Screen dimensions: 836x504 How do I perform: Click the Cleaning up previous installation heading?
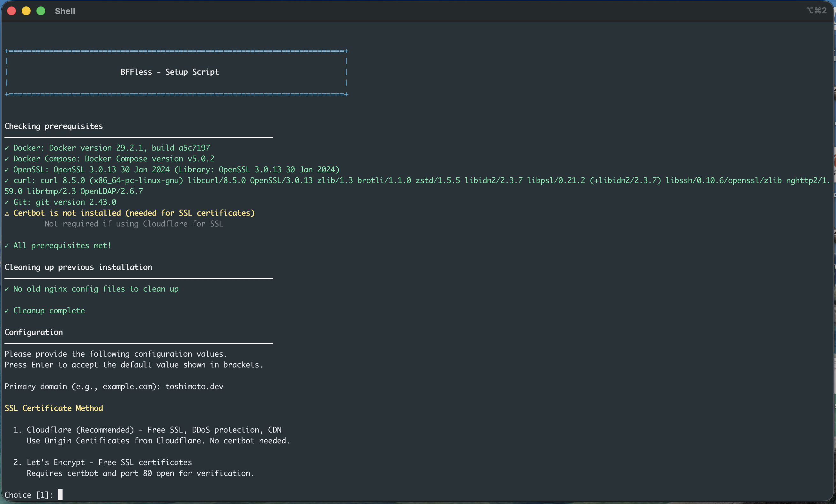coord(78,267)
